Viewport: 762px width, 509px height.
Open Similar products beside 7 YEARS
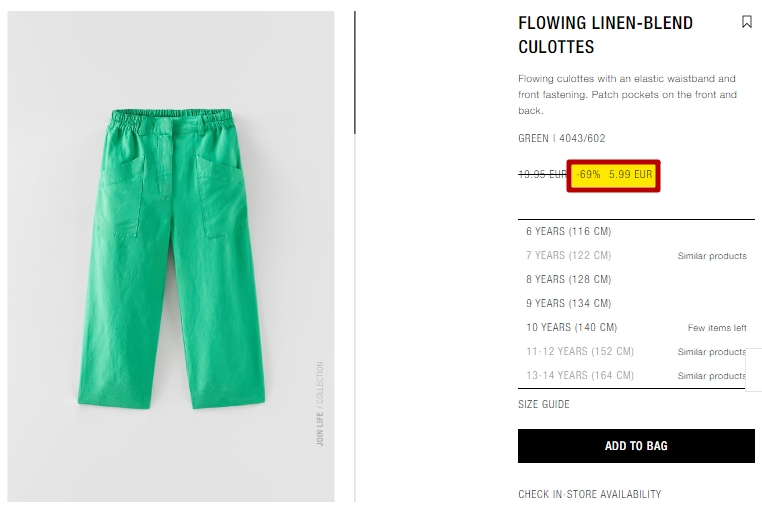712,256
